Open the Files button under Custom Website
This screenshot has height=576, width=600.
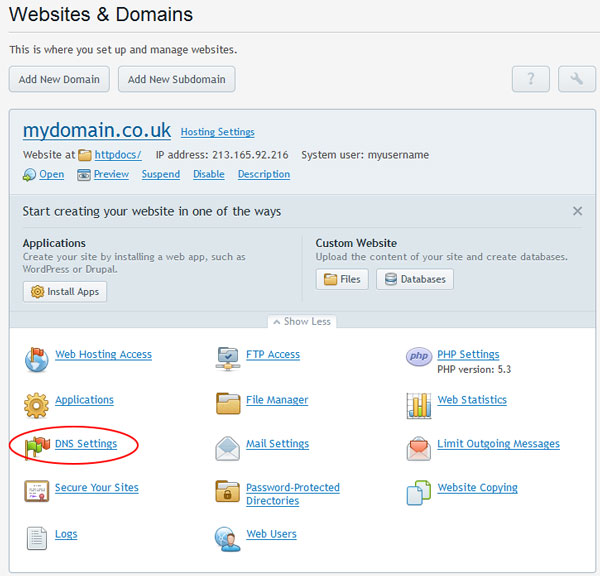(x=342, y=279)
